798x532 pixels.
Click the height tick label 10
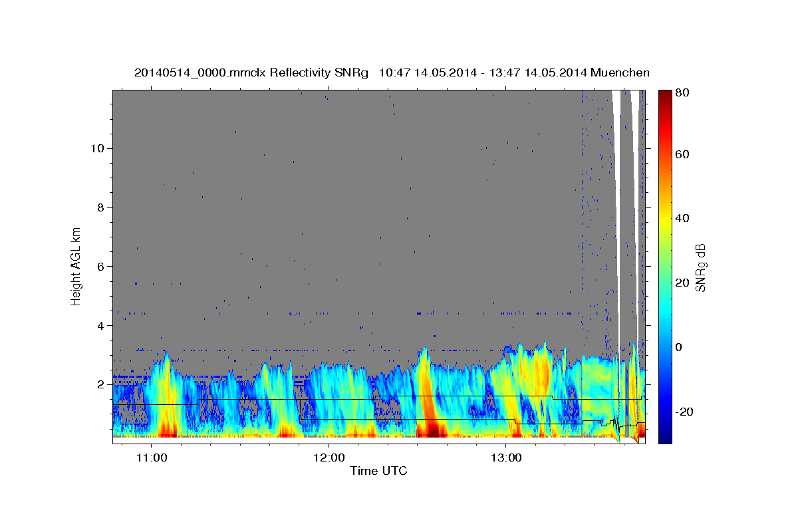pos(98,148)
